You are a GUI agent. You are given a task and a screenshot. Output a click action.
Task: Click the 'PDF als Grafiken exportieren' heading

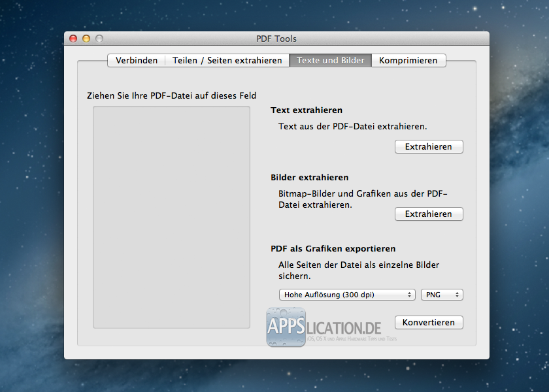click(x=333, y=249)
